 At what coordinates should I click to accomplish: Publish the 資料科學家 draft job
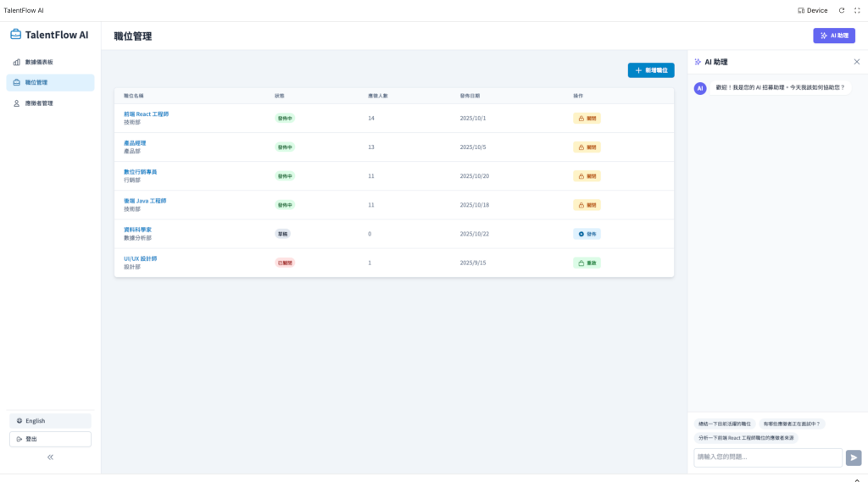tap(587, 234)
